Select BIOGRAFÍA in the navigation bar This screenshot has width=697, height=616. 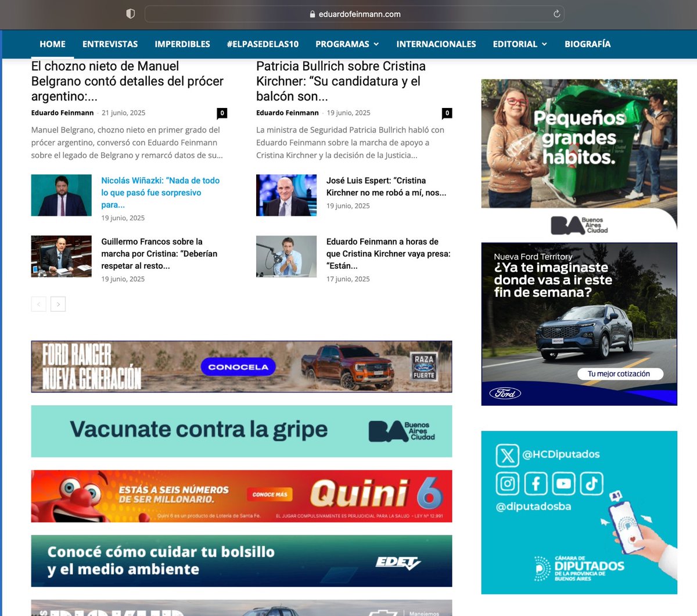click(587, 44)
